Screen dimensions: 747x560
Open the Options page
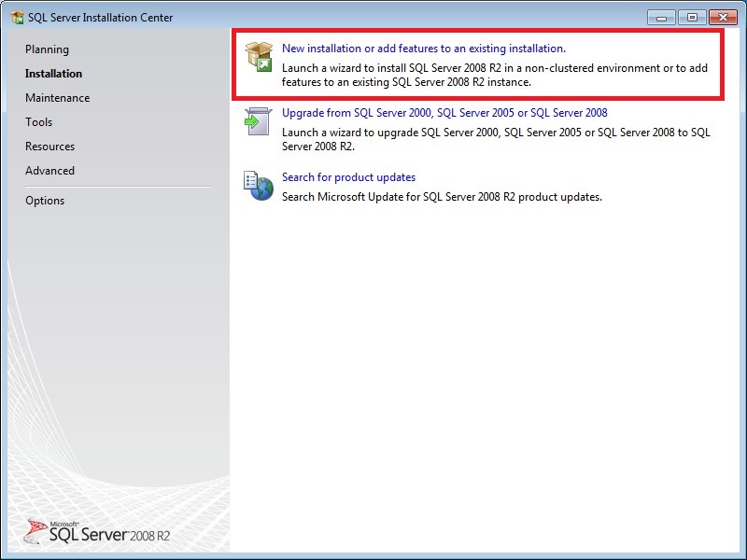(45, 201)
